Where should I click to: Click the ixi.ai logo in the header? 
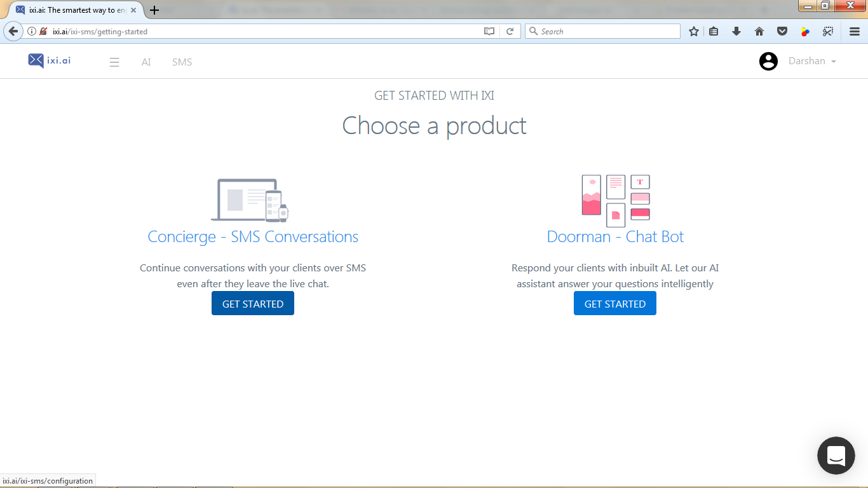[50, 61]
